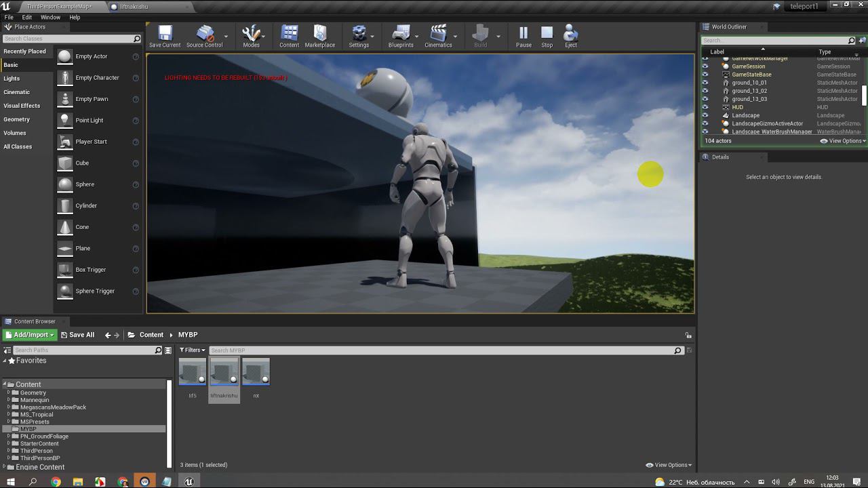Open the Window menu

[50, 17]
